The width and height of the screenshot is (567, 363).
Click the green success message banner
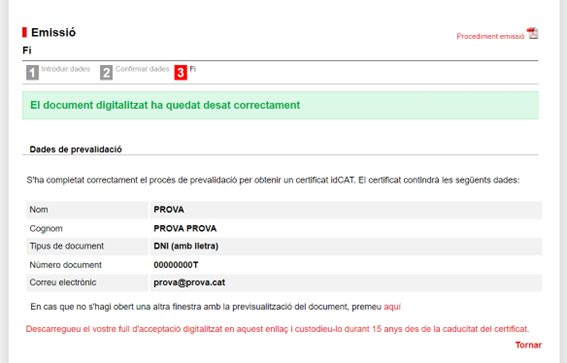[280, 105]
